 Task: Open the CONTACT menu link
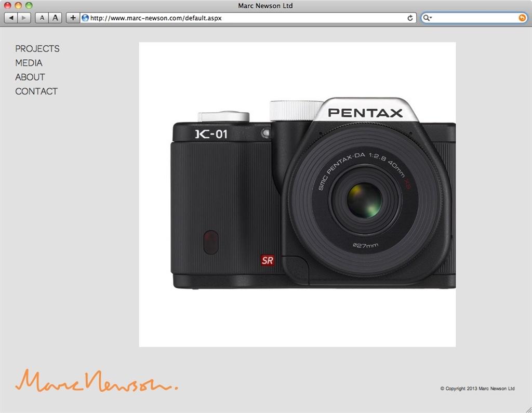pyautogui.click(x=36, y=91)
